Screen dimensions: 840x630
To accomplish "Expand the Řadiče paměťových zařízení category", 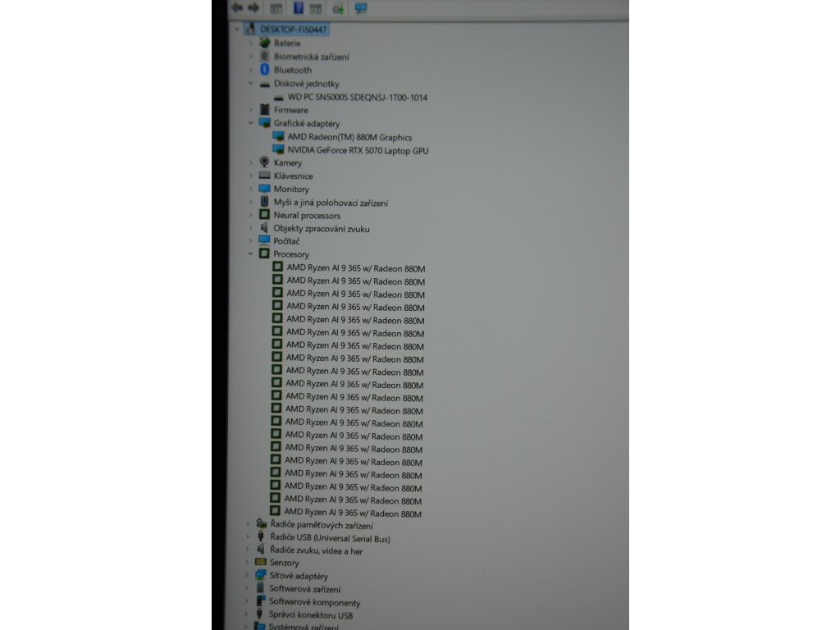I will [x=247, y=524].
